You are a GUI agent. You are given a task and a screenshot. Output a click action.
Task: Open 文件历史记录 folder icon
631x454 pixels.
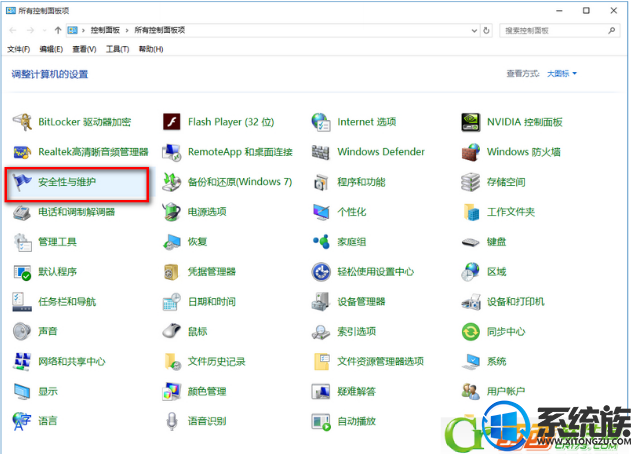click(x=172, y=362)
